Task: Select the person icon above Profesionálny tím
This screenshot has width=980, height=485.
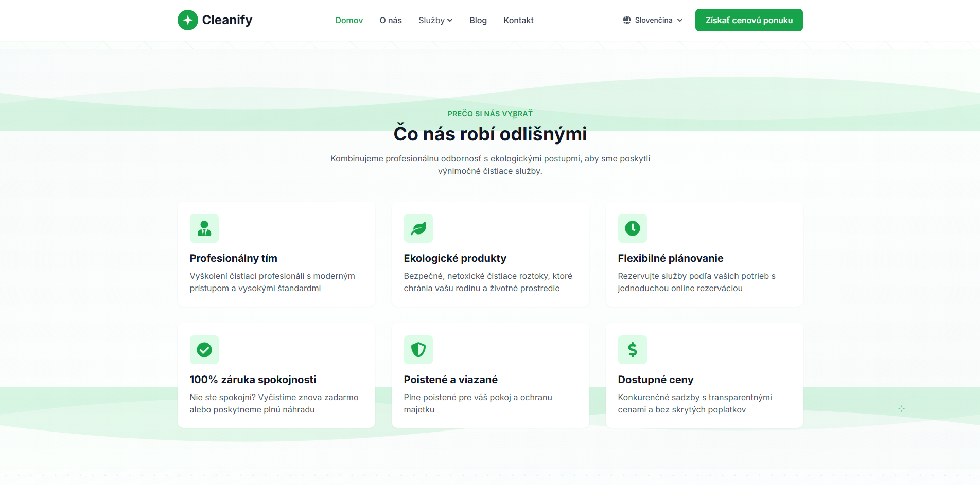Action: click(204, 228)
